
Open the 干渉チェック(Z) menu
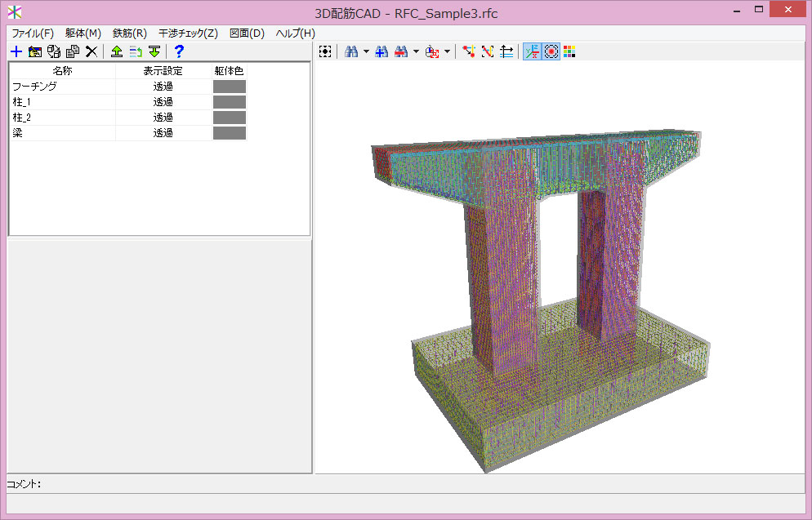pyautogui.click(x=188, y=33)
